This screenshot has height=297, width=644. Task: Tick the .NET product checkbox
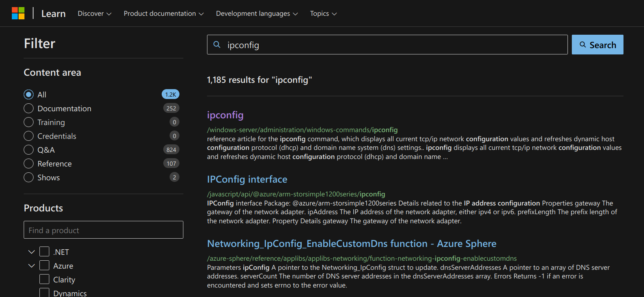[x=45, y=252]
